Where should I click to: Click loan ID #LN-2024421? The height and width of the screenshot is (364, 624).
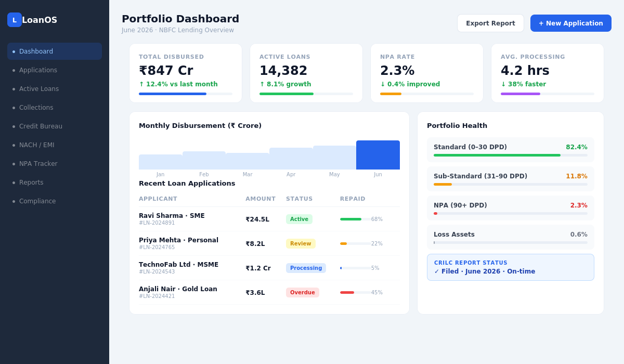pyautogui.click(x=157, y=296)
